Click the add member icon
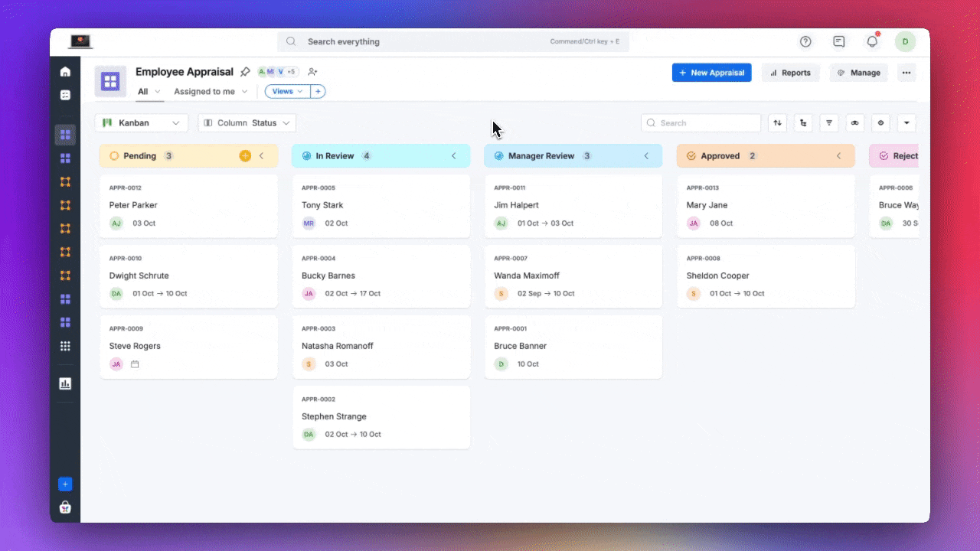This screenshot has height=551, width=980. 312,72
